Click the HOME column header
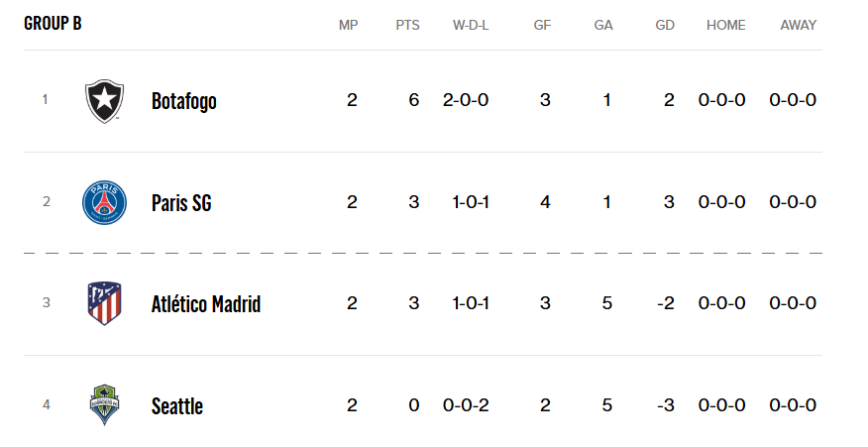868x447 pixels. [x=725, y=25]
